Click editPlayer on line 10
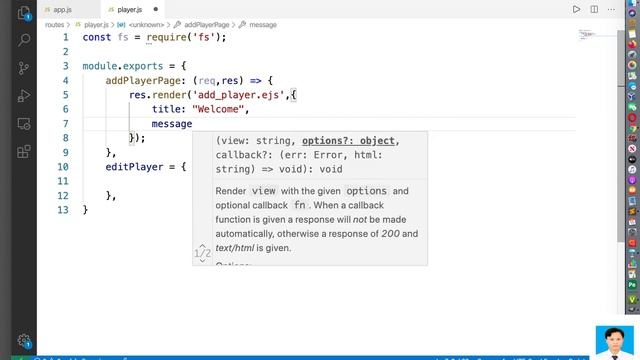Screen dimensions: 640x360 [x=134, y=167]
